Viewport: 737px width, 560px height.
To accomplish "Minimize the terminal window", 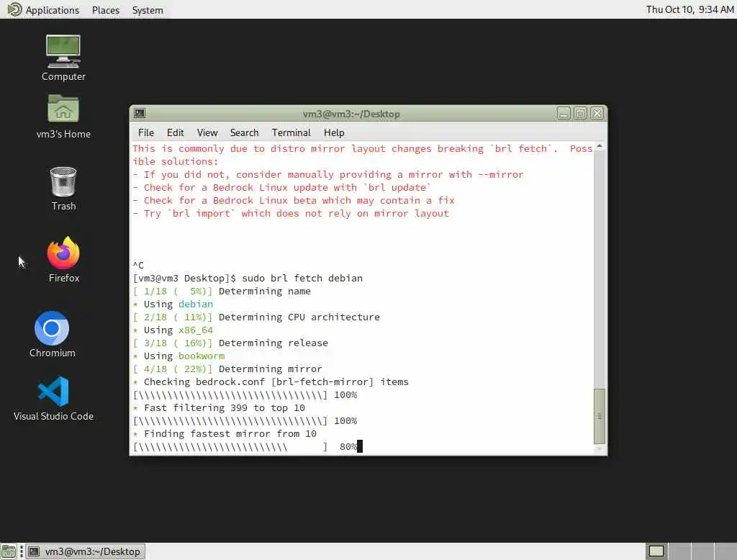I will [x=564, y=113].
